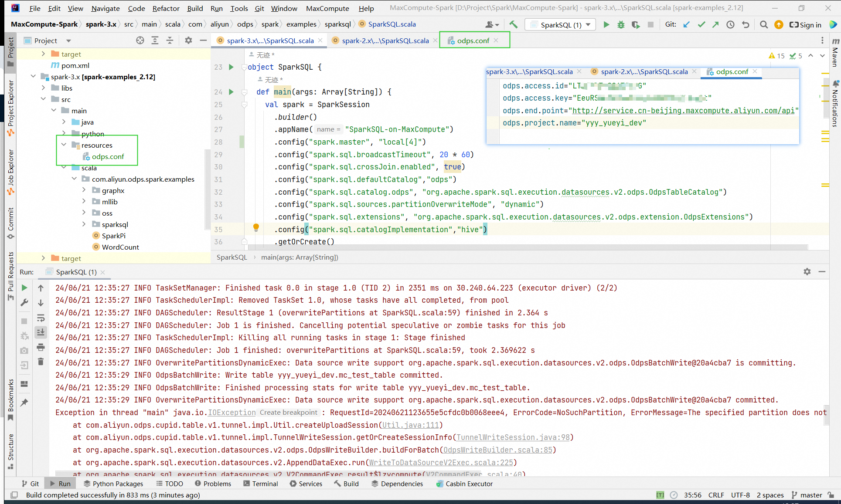This screenshot has width=841, height=504.
Task: Open Python Packages tool window
Action: click(x=113, y=484)
